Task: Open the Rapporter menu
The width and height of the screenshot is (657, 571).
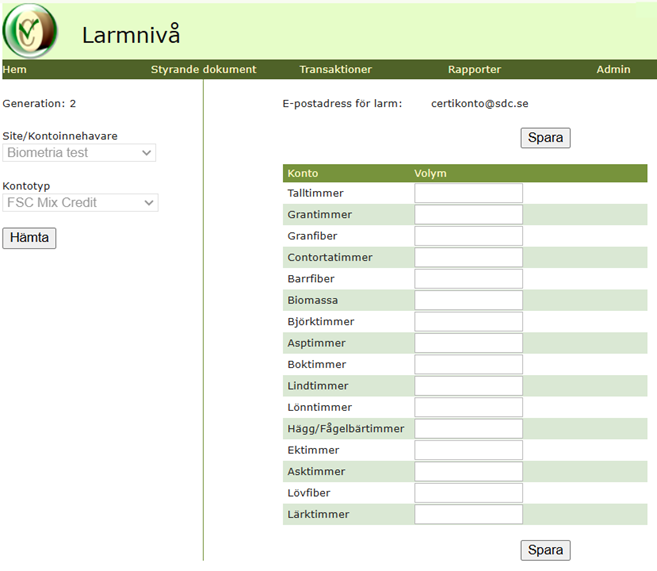Action: pos(474,70)
